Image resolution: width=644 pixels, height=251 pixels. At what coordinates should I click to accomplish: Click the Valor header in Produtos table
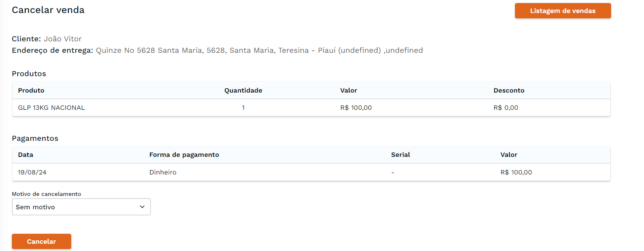[348, 90]
